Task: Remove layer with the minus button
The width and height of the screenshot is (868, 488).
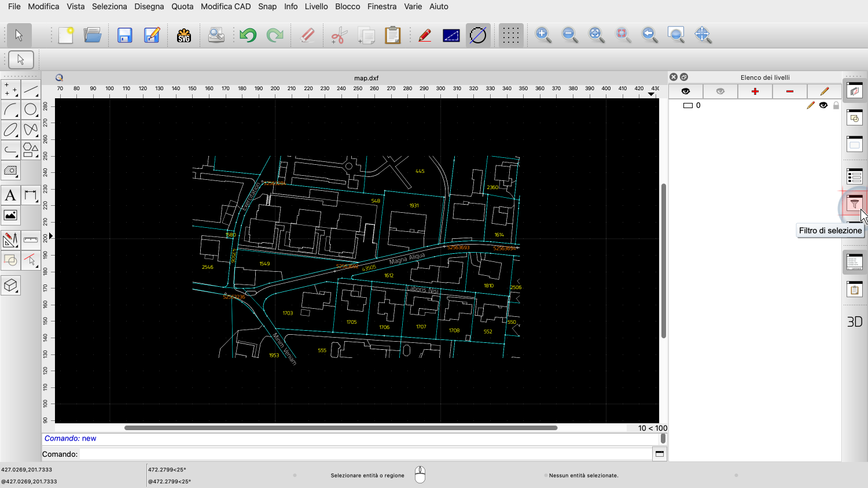Action: pos(790,91)
